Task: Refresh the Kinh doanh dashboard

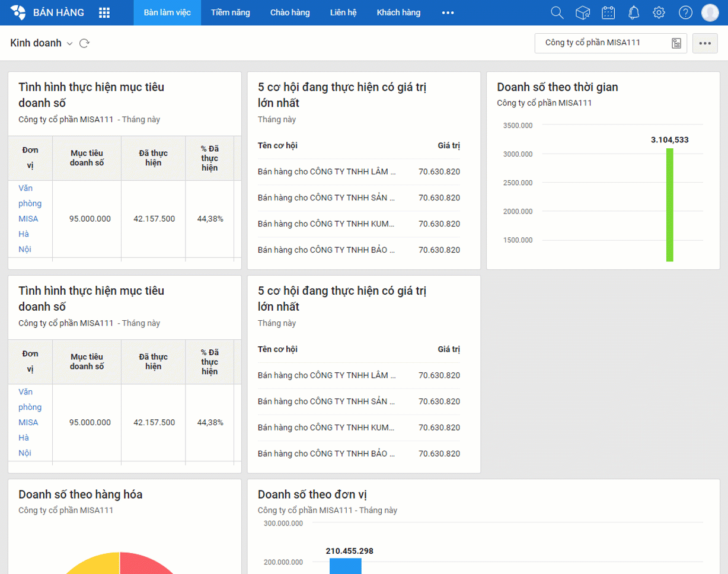Action: pyautogui.click(x=84, y=43)
